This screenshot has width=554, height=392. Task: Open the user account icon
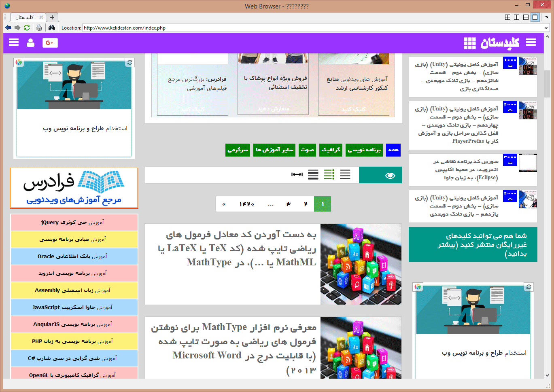click(x=31, y=42)
